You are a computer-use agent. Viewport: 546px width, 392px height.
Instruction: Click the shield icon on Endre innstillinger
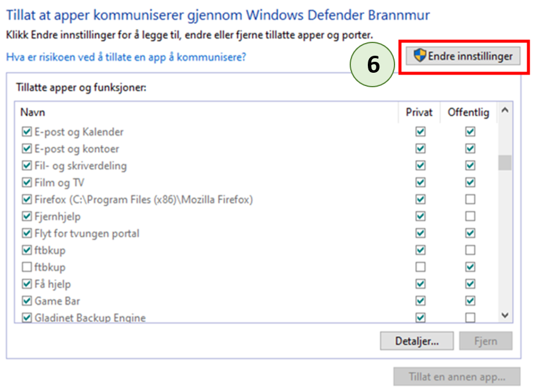420,56
